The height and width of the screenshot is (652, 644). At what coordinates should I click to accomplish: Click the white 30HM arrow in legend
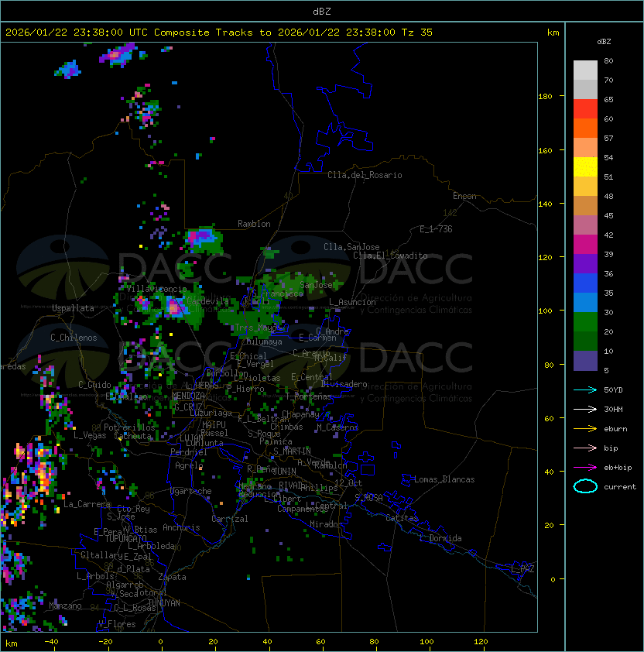point(585,410)
